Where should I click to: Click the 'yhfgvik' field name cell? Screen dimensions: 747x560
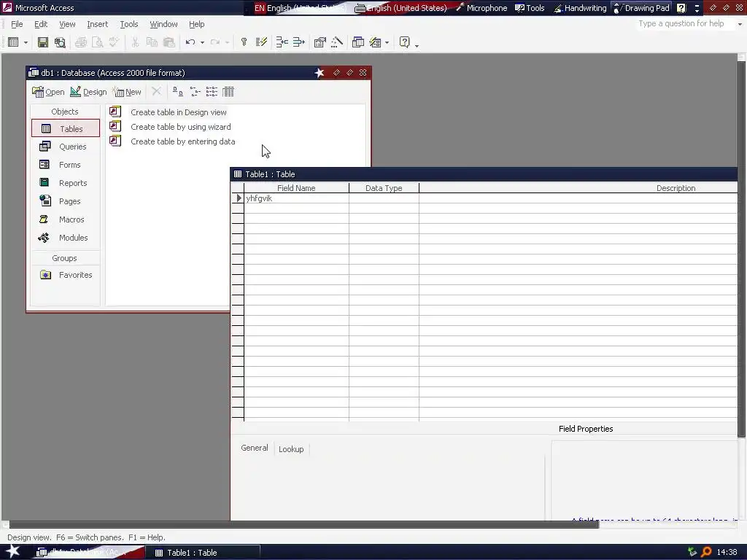click(296, 198)
